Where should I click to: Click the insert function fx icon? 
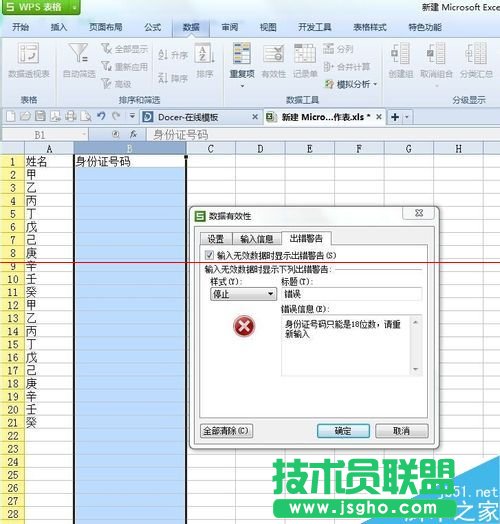[x=133, y=134]
